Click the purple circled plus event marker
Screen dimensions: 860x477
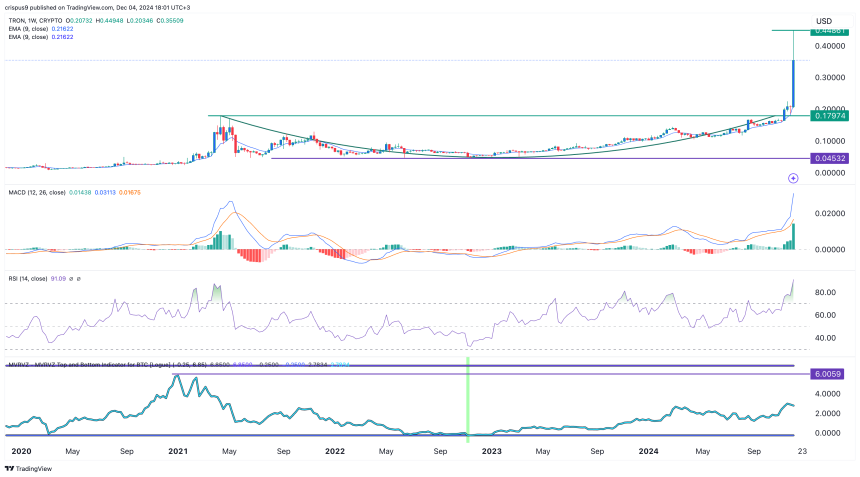click(792, 178)
